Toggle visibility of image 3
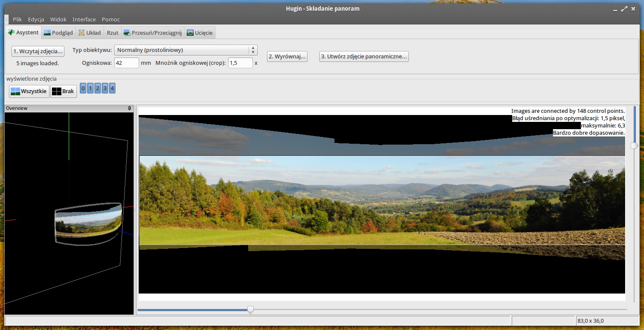The width and height of the screenshot is (644, 330). click(x=105, y=88)
